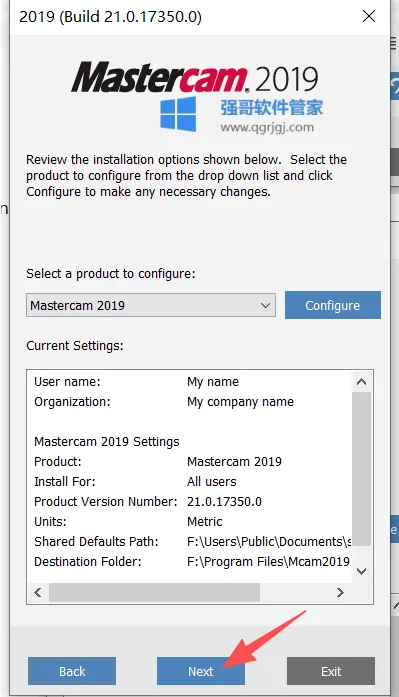Image resolution: width=399 pixels, height=697 pixels.
Task: Close the installer window with X
Action: pos(369,16)
